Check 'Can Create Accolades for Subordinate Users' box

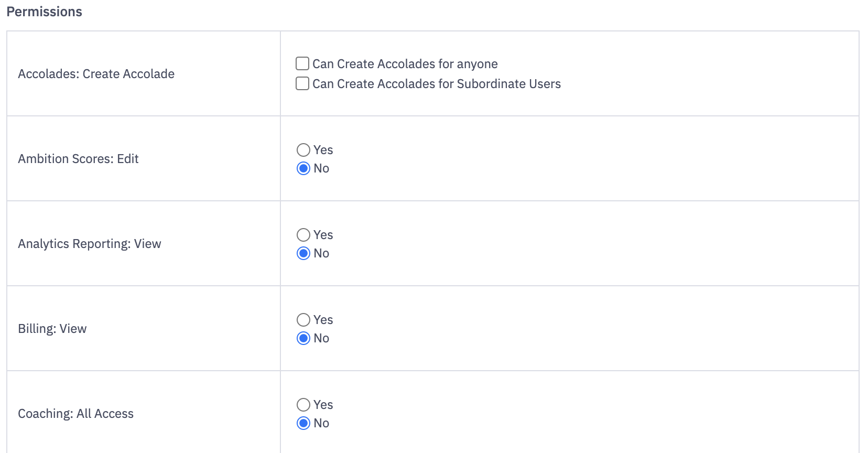(x=302, y=84)
